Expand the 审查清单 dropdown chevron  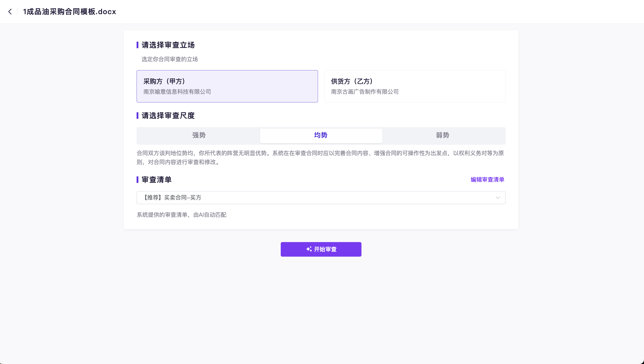point(498,197)
